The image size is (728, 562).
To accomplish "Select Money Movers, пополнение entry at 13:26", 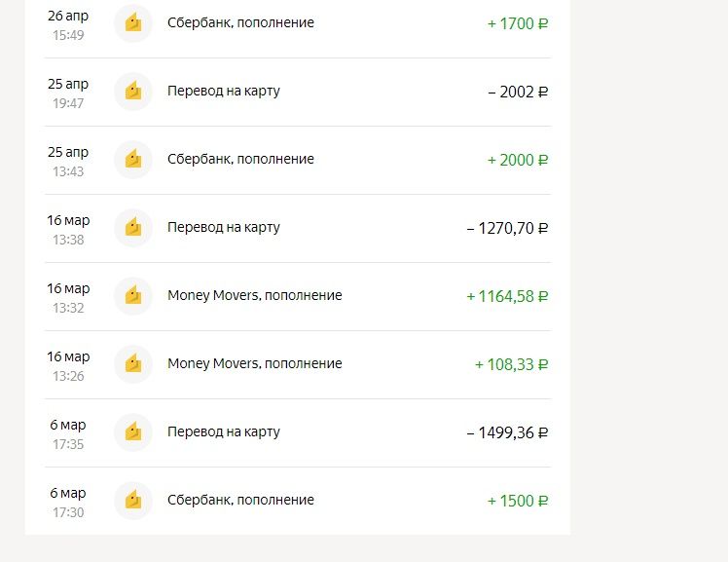I will tap(254, 363).
